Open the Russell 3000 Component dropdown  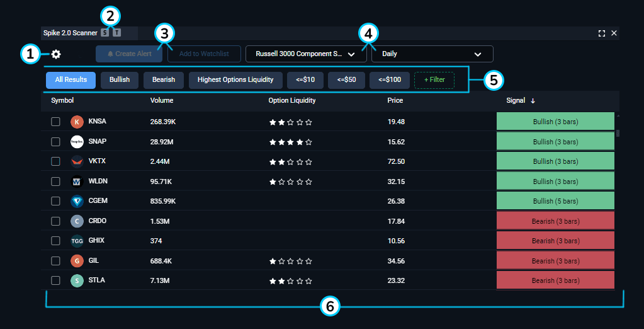click(x=306, y=54)
